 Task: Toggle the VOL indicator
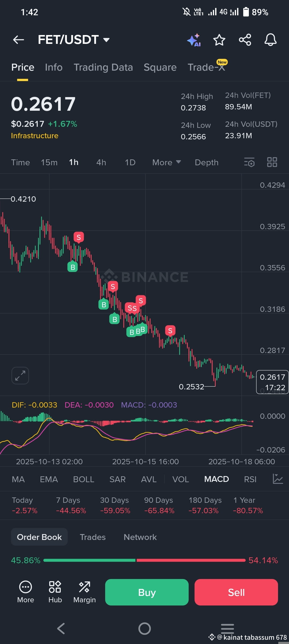181,479
